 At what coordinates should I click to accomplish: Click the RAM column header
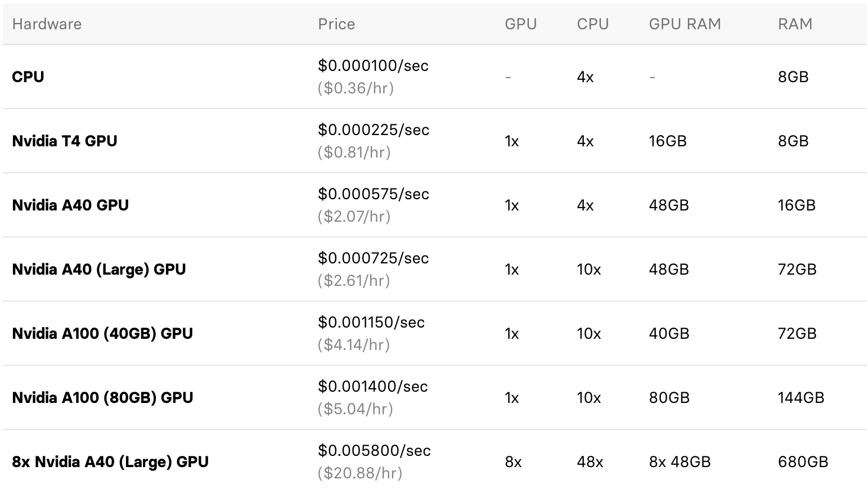794,24
